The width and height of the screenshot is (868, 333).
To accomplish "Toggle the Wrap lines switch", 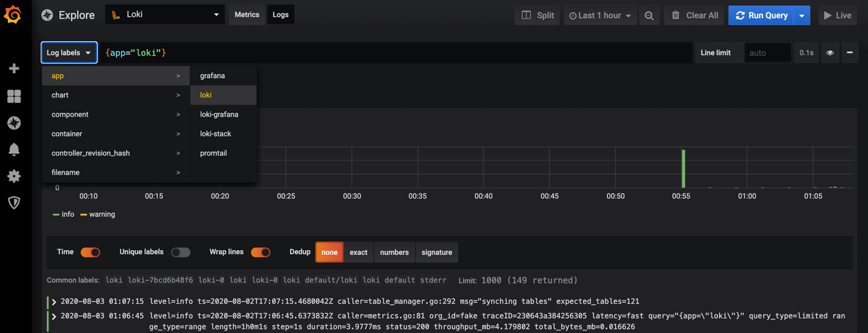I will 261,252.
